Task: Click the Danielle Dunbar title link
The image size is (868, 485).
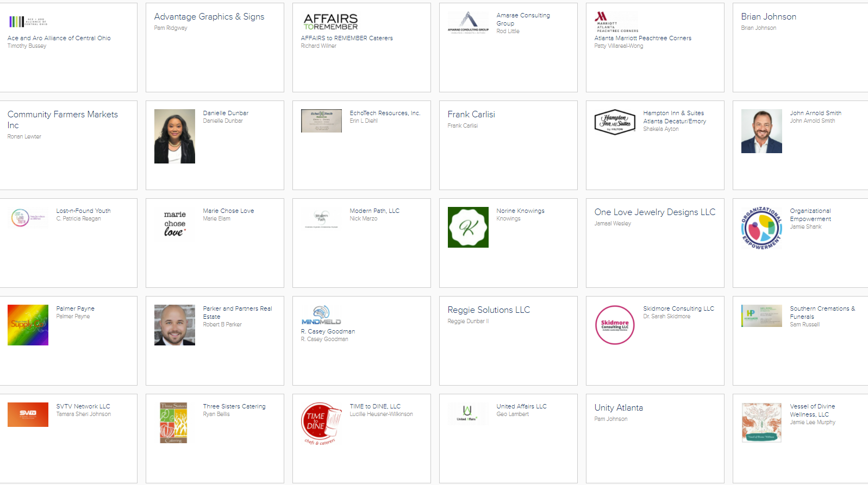Action: [x=226, y=113]
